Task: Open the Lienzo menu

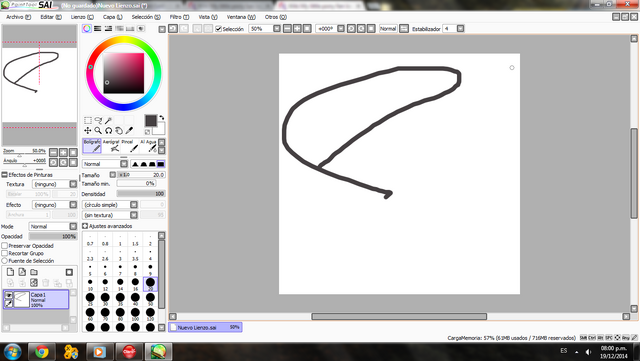Action: tap(82, 17)
